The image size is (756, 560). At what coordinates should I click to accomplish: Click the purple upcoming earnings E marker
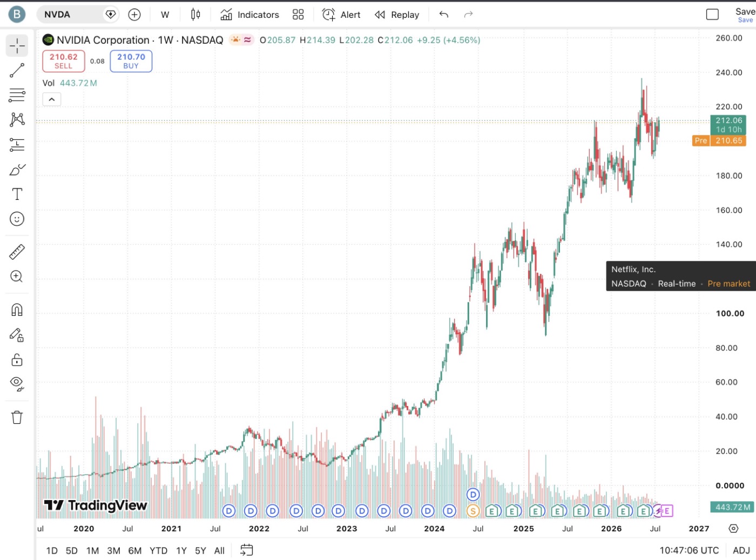pyautogui.click(x=666, y=511)
